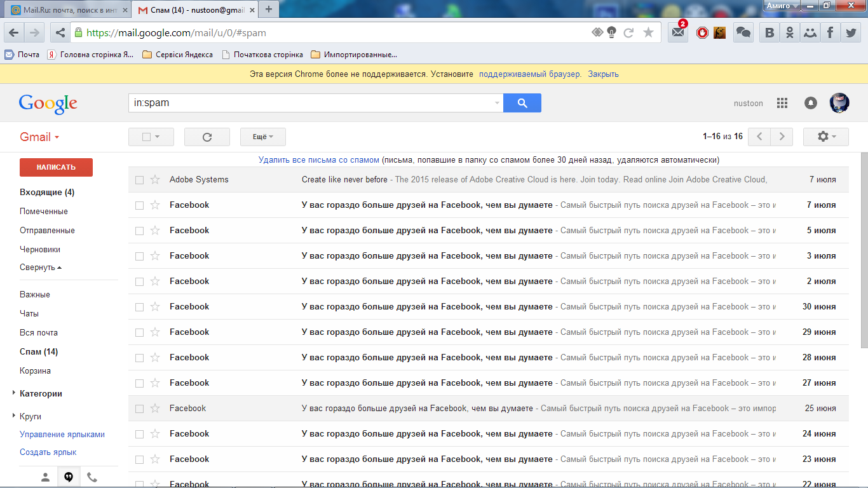Follow the поддерживаемый браузер link
Viewport: 868px width, 488px height.
[x=530, y=74]
